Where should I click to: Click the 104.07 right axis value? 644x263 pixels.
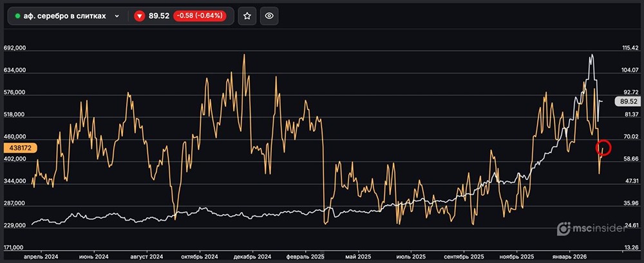click(x=630, y=70)
